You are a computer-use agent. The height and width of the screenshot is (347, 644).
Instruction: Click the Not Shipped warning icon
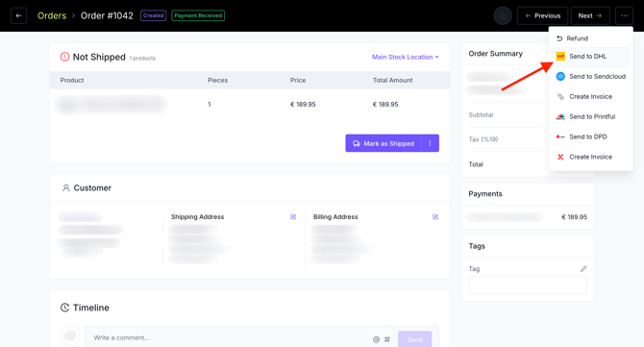(64, 57)
